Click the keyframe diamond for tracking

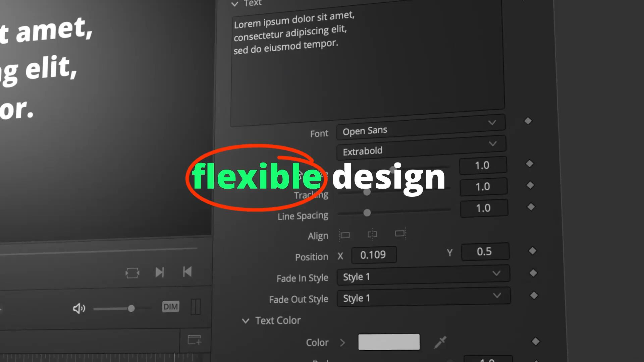coord(531,186)
